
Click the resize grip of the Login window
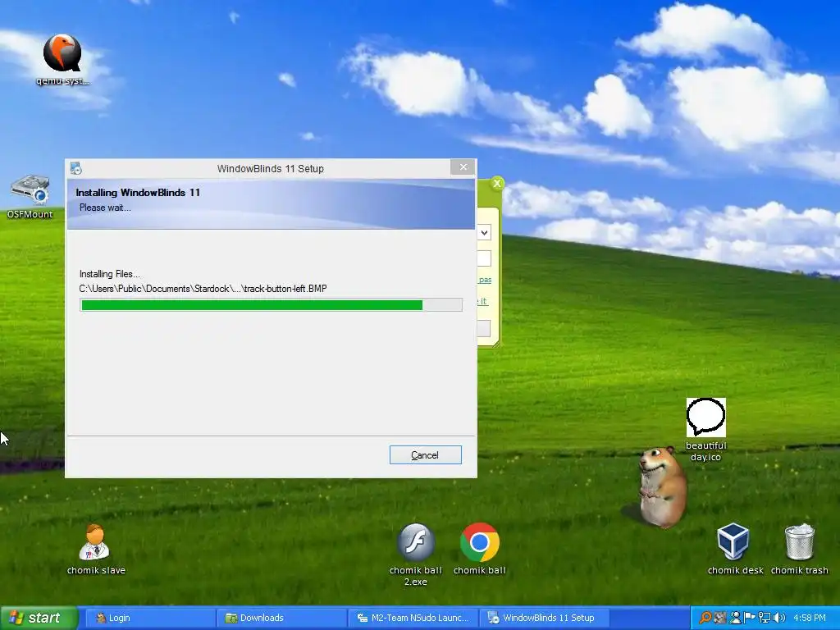pyautogui.click(x=495, y=343)
